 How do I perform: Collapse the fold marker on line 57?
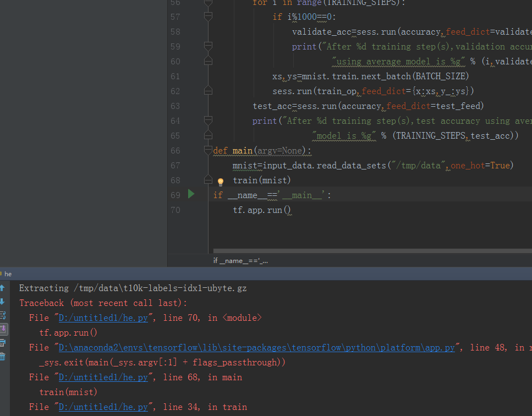pos(209,17)
